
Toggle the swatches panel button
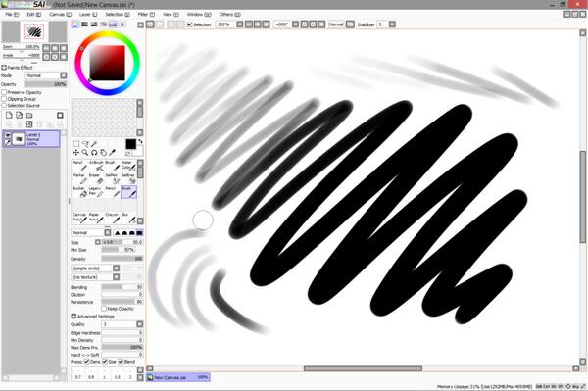[x=113, y=24]
